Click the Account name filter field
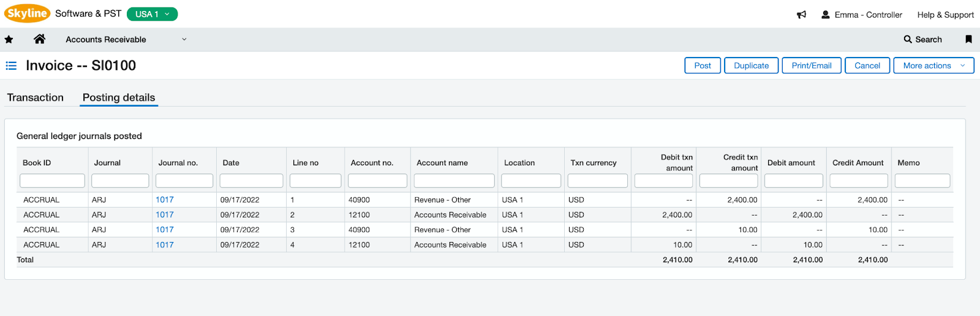 (x=454, y=181)
